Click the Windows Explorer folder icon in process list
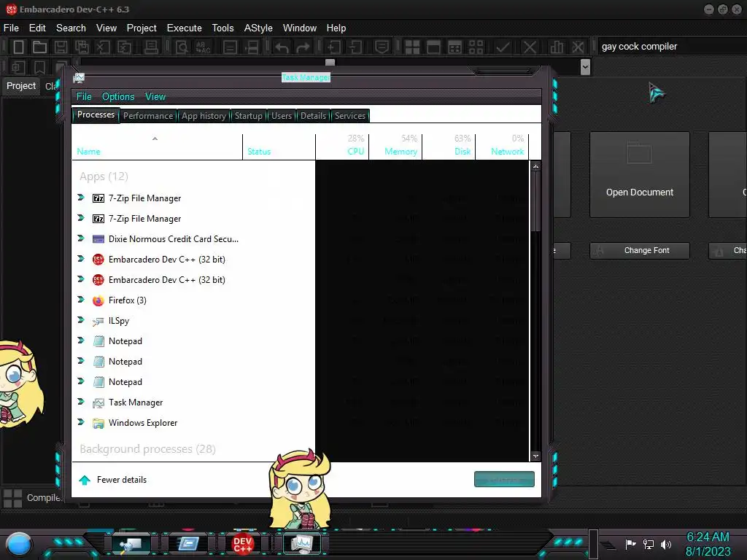Image resolution: width=747 pixels, height=560 pixels. (98, 424)
